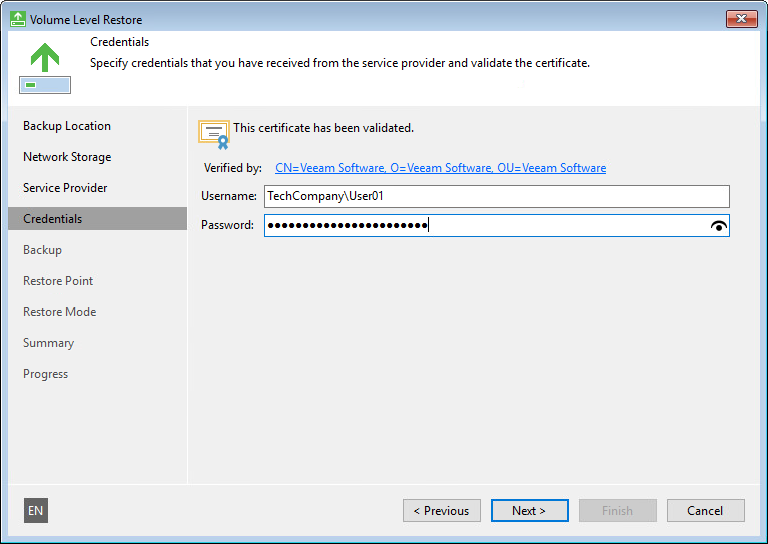This screenshot has width=768, height=544.
Task: Click the 'Specify credentials' description text
Action: coord(340,63)
